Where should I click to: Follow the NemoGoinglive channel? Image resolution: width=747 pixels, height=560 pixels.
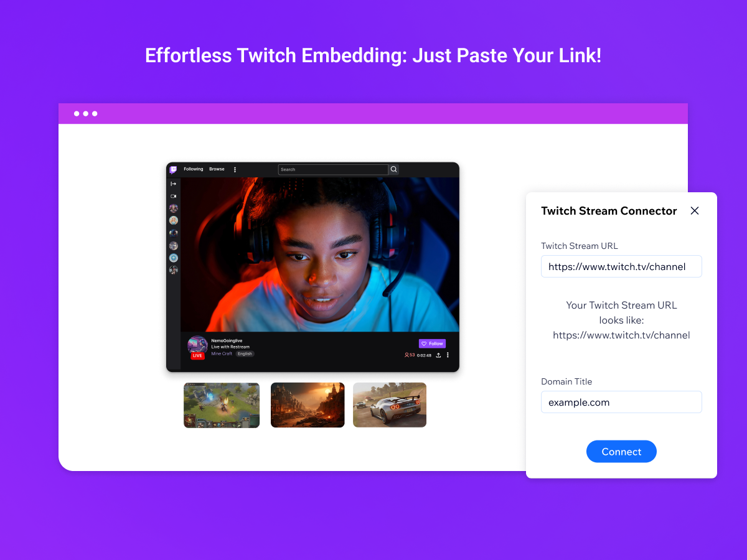tap(432, 343)
